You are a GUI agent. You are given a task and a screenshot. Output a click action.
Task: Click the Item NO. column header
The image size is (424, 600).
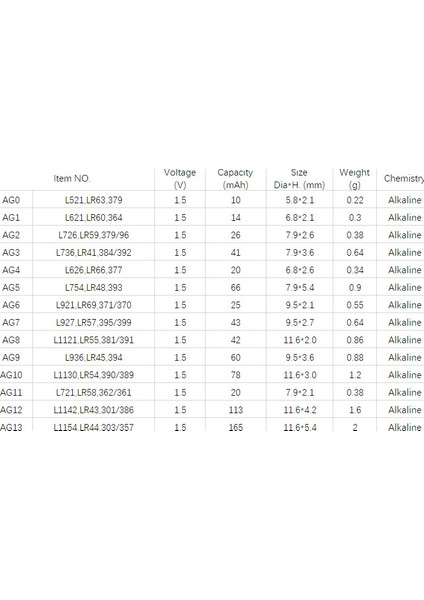pyautogui.click(x=72, y=179)
